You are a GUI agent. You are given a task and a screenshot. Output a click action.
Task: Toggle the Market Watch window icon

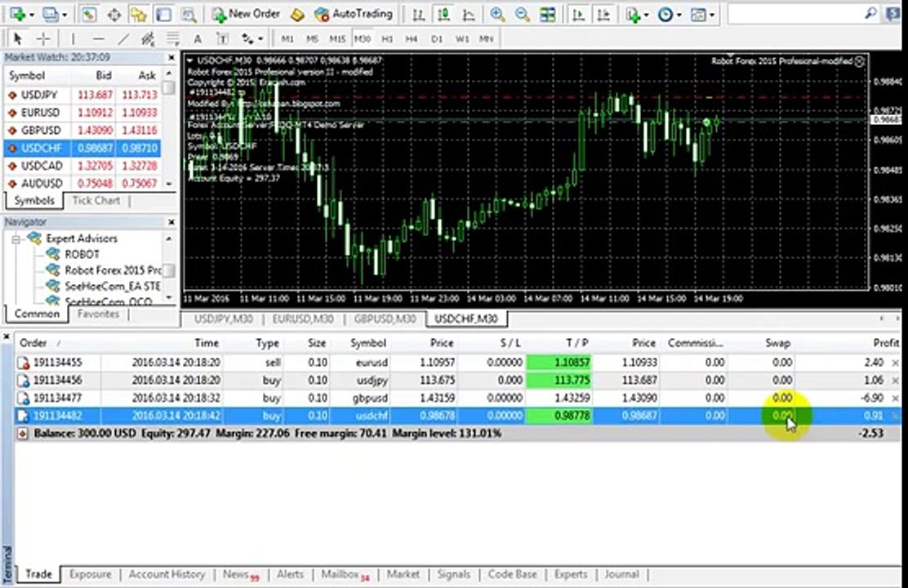point(89,14)
